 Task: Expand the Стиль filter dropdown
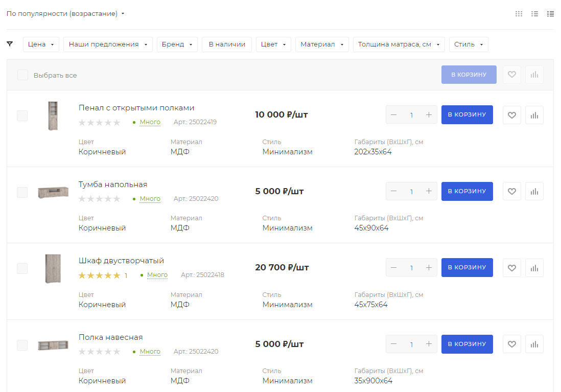pyautogui.click(x=469, y=44)
